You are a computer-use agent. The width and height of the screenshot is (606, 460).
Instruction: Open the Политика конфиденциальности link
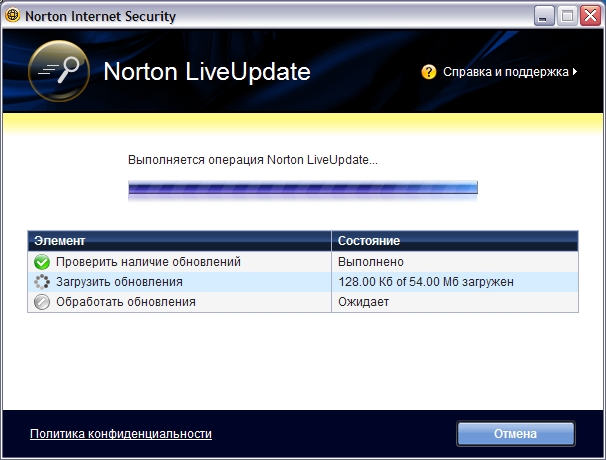pyautogui.click(x=121, y=434)
